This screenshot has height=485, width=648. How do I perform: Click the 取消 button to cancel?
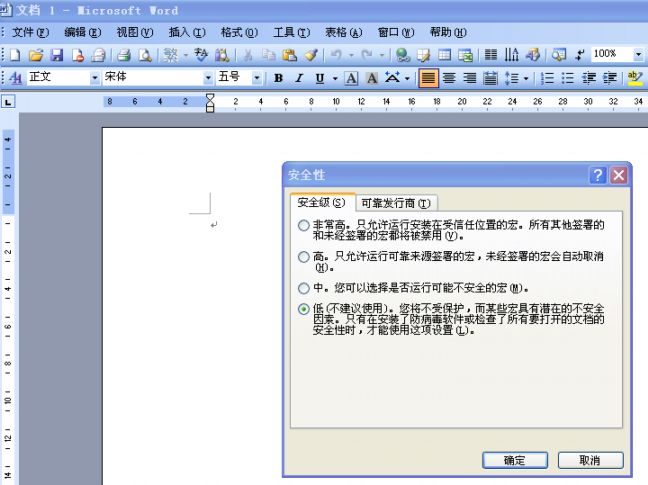(590, 460)
